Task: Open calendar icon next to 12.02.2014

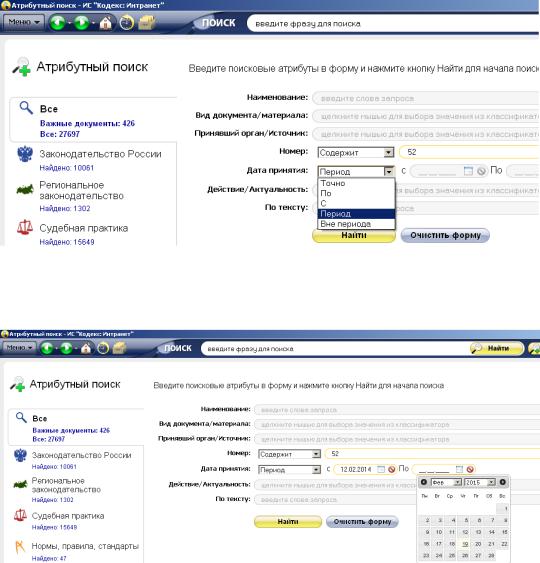Action: tap(381, 469)
